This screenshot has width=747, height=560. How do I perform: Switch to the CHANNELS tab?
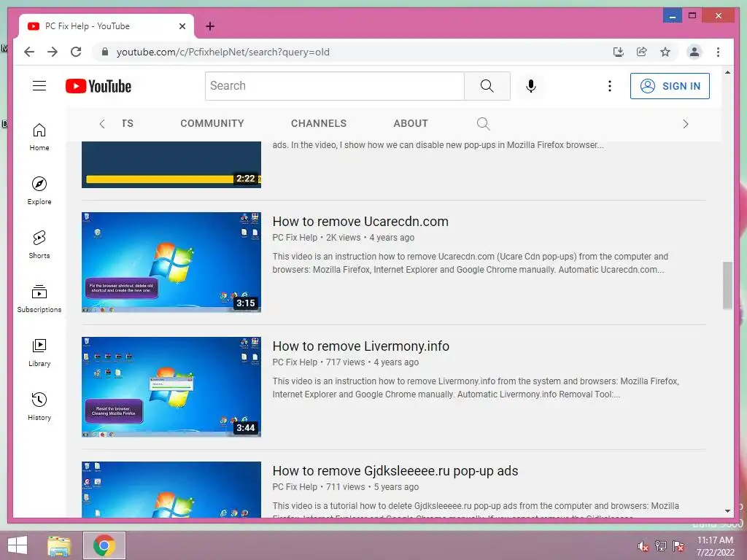pyautogui.click(x=319, y=123)
